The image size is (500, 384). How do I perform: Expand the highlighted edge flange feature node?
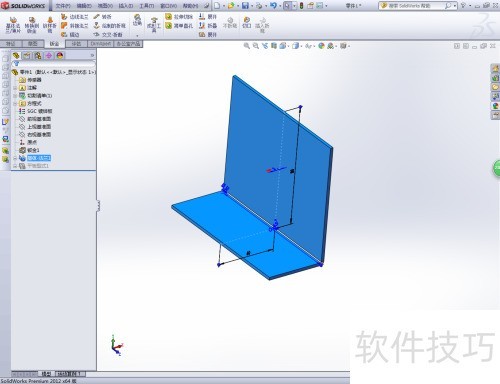pos(15,158)
